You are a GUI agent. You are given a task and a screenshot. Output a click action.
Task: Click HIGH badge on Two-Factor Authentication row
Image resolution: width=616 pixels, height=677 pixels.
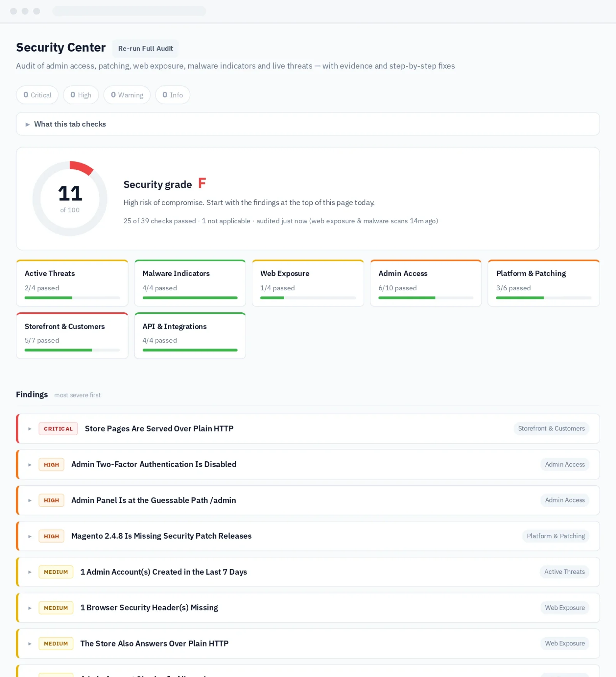coord(51,464)
